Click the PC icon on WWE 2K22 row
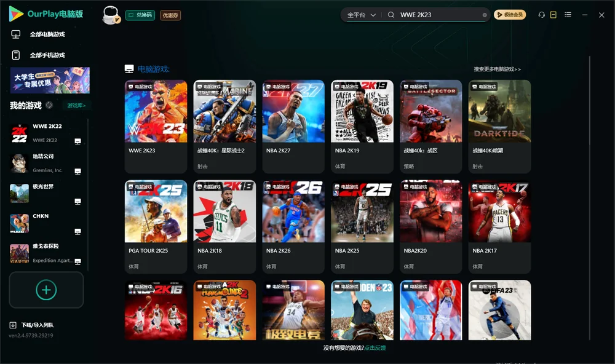 77,141
